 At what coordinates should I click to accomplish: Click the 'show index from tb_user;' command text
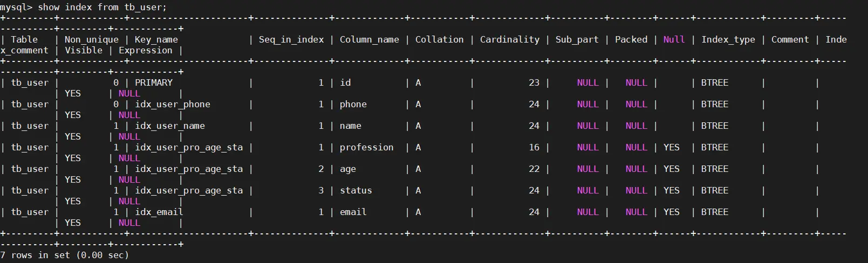[x=102, y=8]
